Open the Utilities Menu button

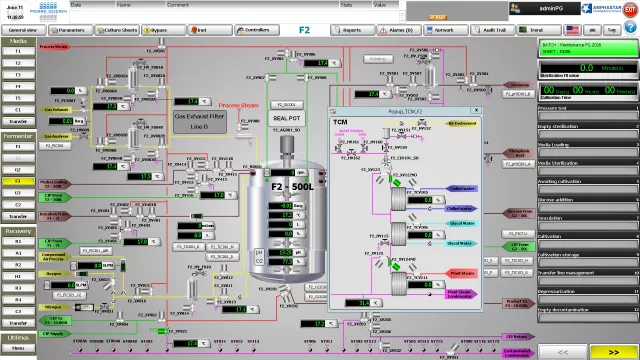18,348
